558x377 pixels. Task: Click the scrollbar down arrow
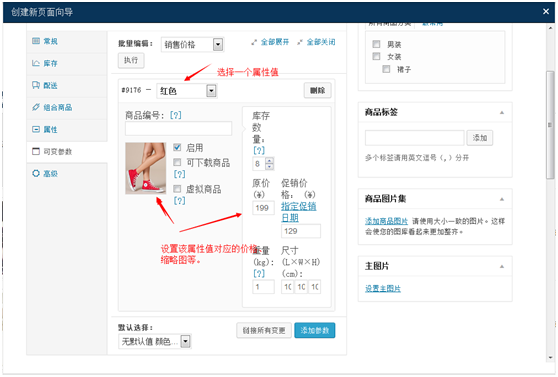pyautogui.click(x=550, y=357)
